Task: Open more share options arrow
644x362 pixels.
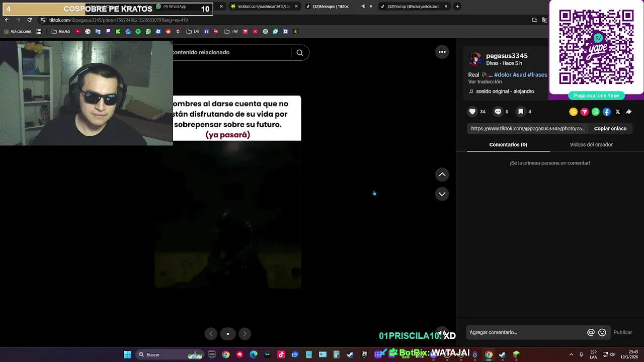Action: 629,112
